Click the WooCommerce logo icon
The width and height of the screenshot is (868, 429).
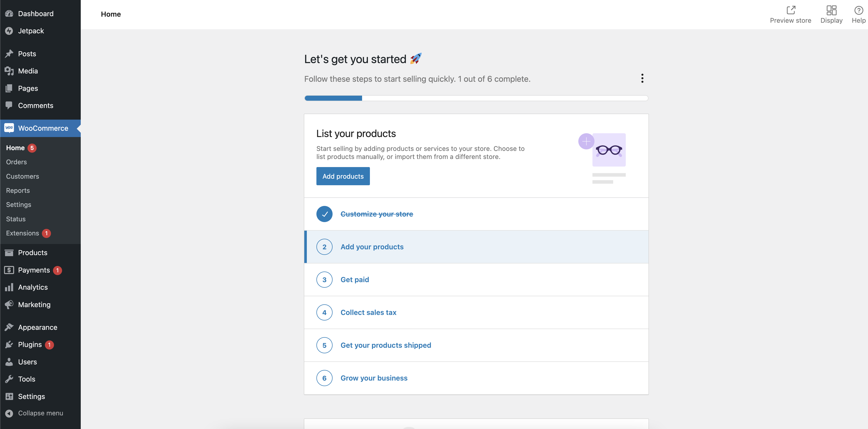[9, 128]
